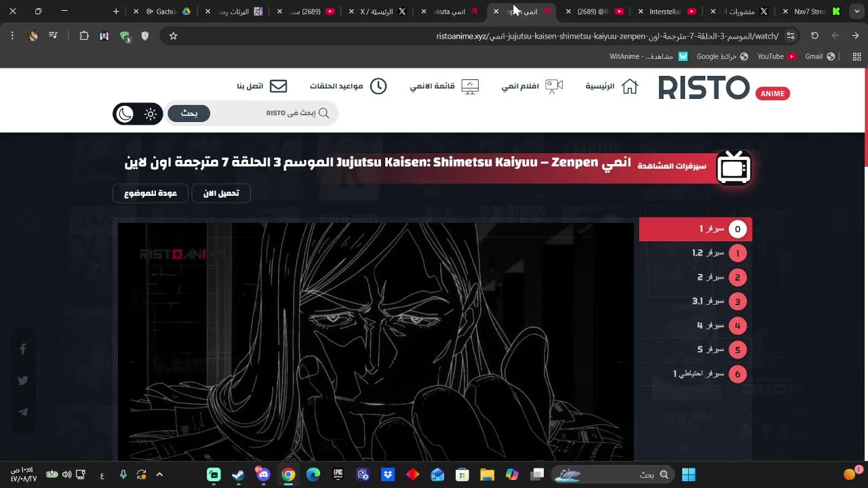This screenshot has width=868, height=488.
Task: Select سيرفر احتياطي 1 backup server
Action: tap(695, 373)
